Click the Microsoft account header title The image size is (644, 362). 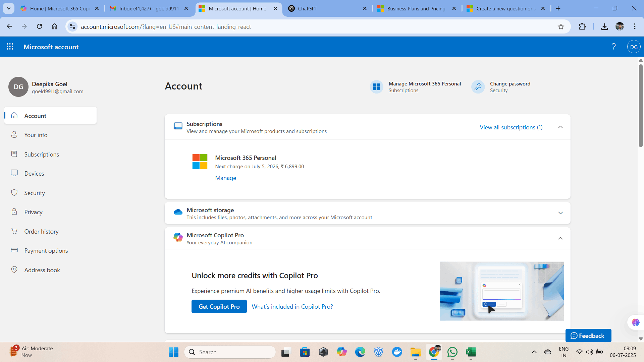tap(51, 47)
